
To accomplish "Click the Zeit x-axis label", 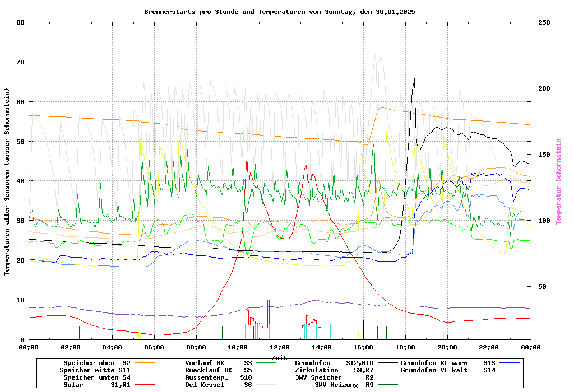I will click(279, 357).
